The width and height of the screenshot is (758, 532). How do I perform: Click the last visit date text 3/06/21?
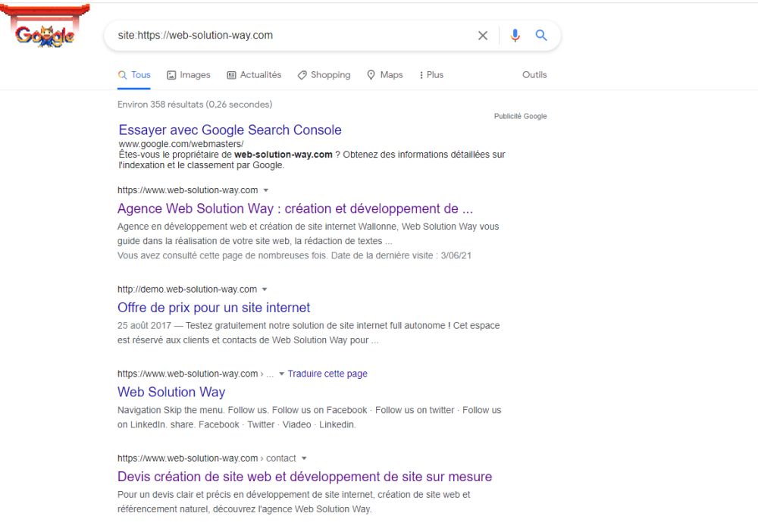click(456, 255)
